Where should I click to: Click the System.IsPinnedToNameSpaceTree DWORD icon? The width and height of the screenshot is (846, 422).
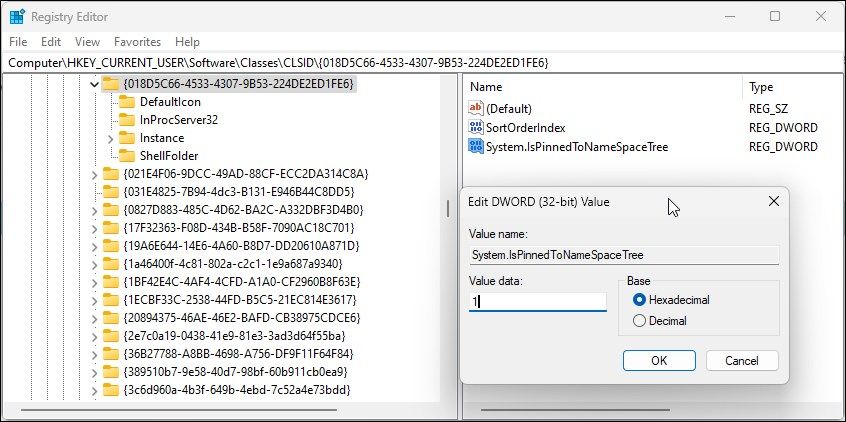tap(476, 147)
